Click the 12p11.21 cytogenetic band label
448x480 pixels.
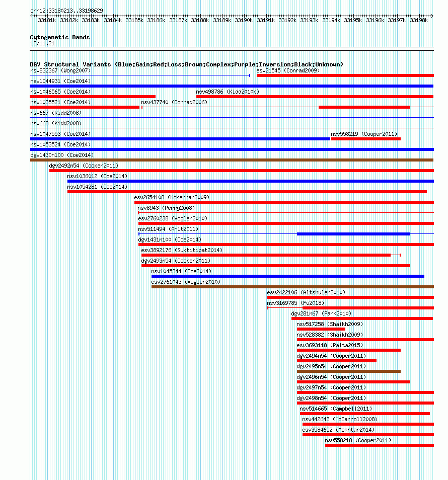click(x=42, y=43)
